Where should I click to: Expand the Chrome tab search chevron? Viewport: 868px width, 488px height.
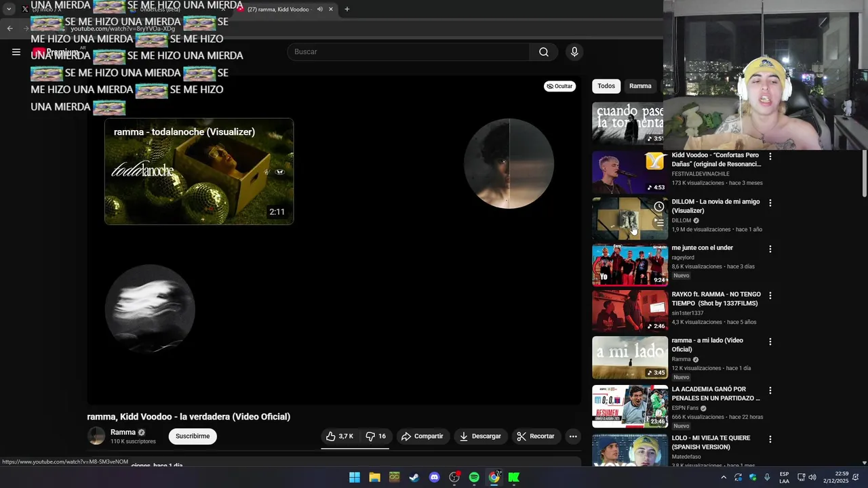9,9
